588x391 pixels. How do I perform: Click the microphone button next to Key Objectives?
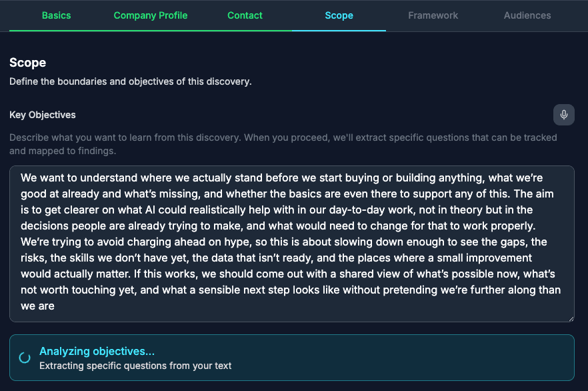coord(563,114)
